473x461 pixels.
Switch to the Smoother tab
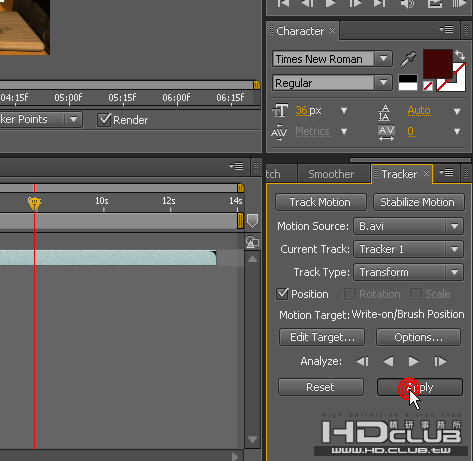[x=331, y=174]
